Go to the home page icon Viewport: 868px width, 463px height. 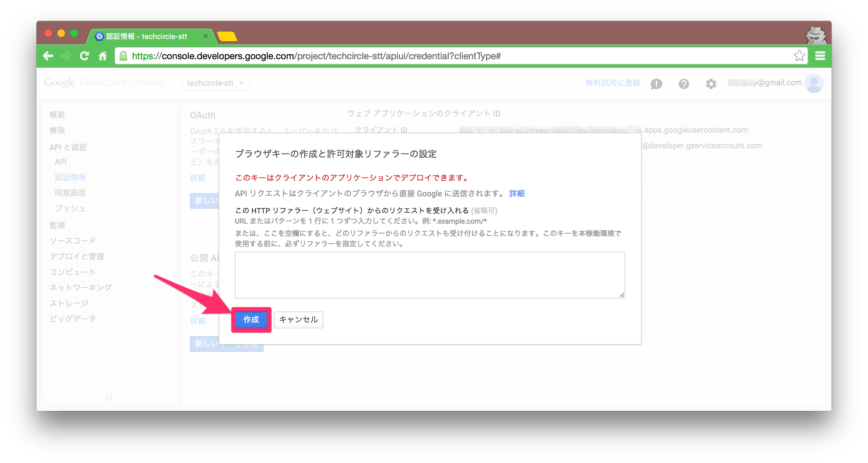(102, 56)
